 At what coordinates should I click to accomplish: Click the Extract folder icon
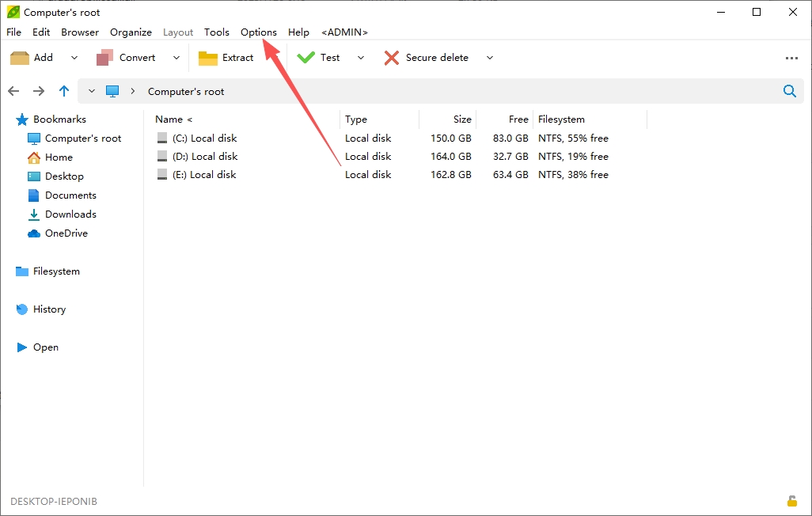[x=207, y=58]
